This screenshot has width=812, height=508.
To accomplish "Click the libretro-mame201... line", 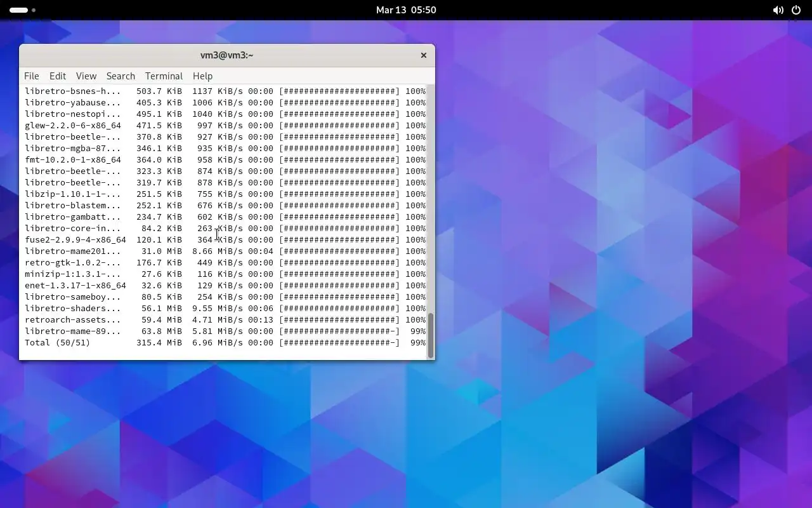I will coord(225,251).
